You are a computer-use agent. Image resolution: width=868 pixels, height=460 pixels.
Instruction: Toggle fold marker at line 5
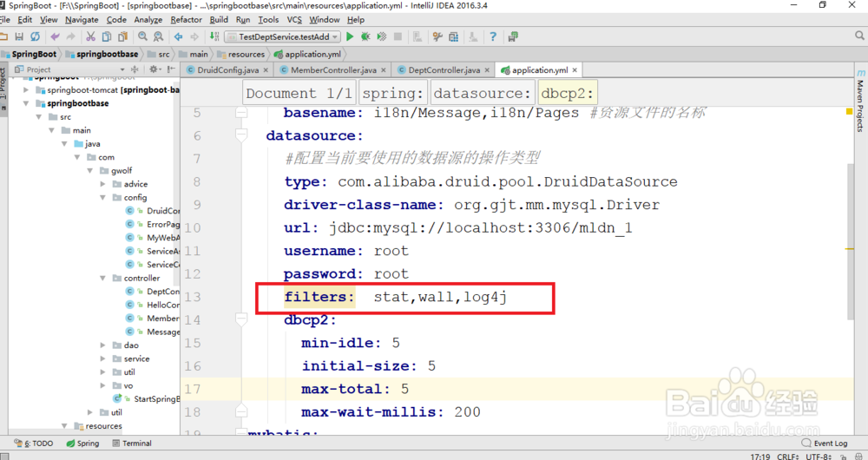tap(241, 112)
